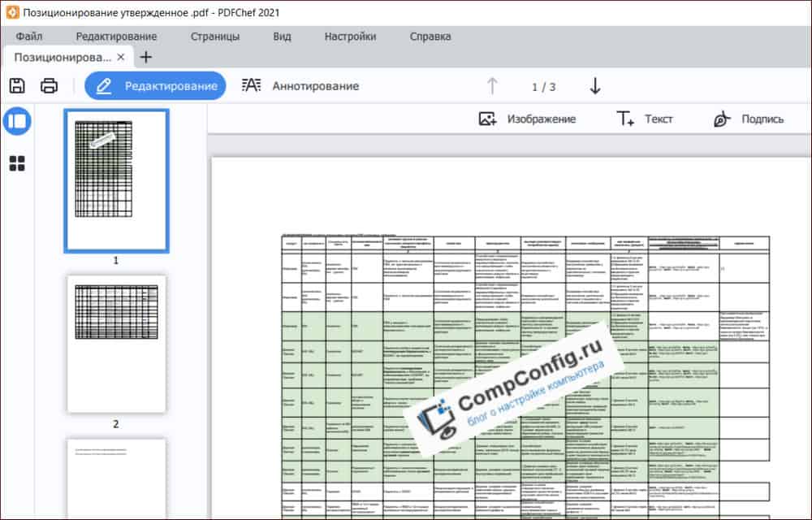
Task: Select page 3 thumbnail
Action: (x=116, y=478)
